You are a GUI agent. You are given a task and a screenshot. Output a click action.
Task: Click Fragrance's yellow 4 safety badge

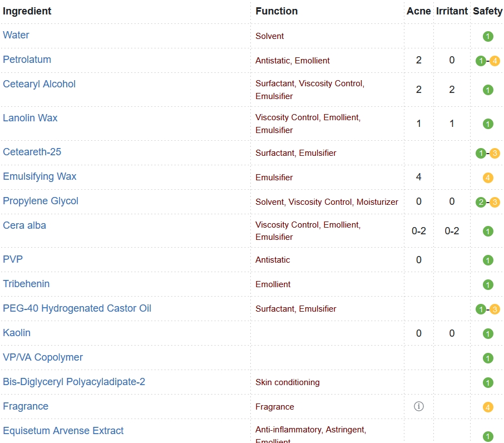[x=488, y=407]
